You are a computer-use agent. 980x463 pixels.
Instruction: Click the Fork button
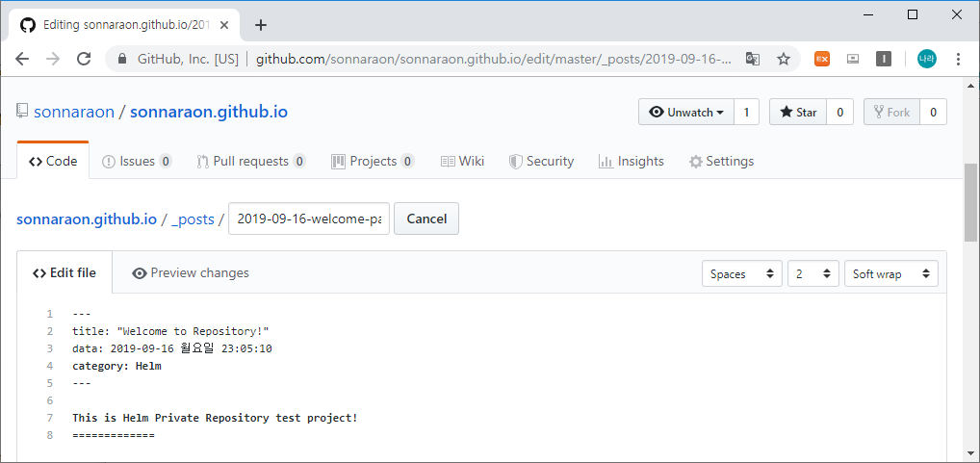[x=891, y=113]
